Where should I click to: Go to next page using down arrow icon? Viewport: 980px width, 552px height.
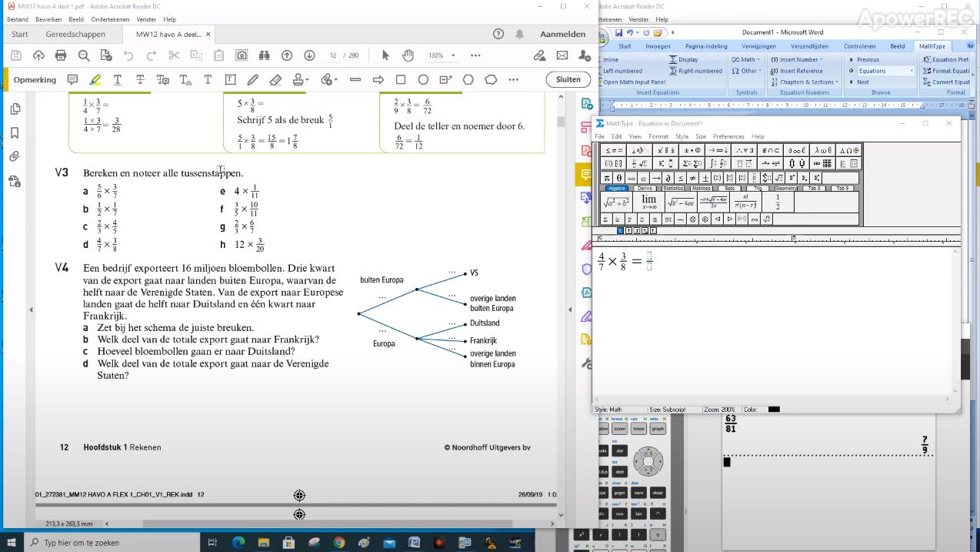[x=309, y=55]
